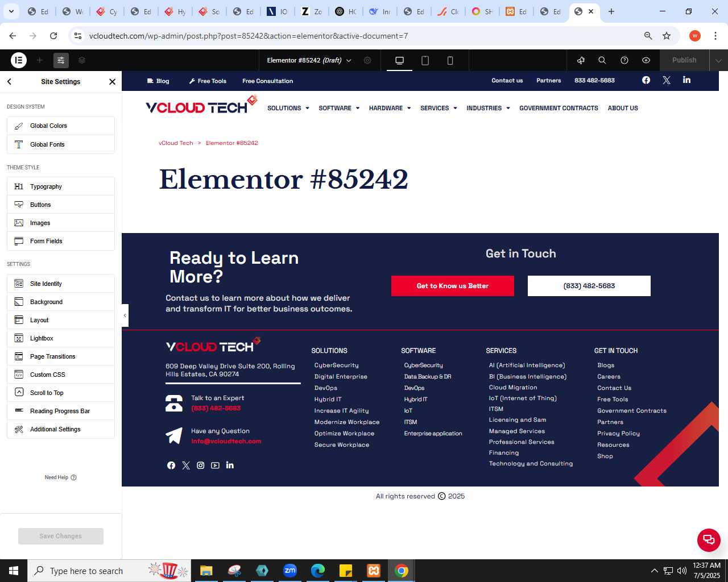Open the document name dropdown
Viewport: 728px width, 582px height.
[309, 60]
